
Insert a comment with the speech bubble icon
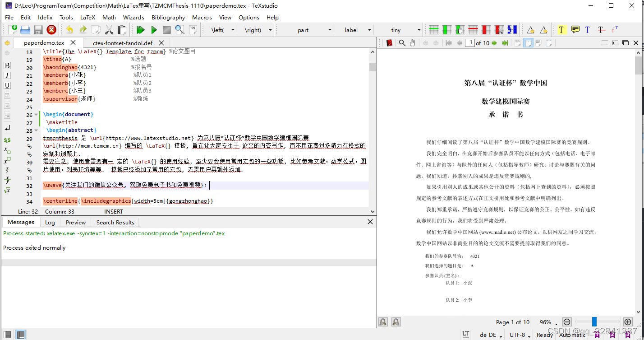point(575,30)
